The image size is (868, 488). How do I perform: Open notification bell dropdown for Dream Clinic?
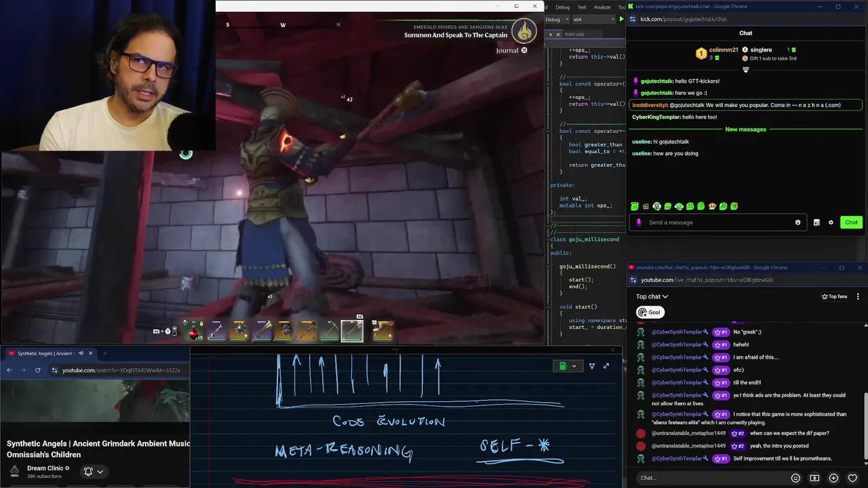click(93, 471)
